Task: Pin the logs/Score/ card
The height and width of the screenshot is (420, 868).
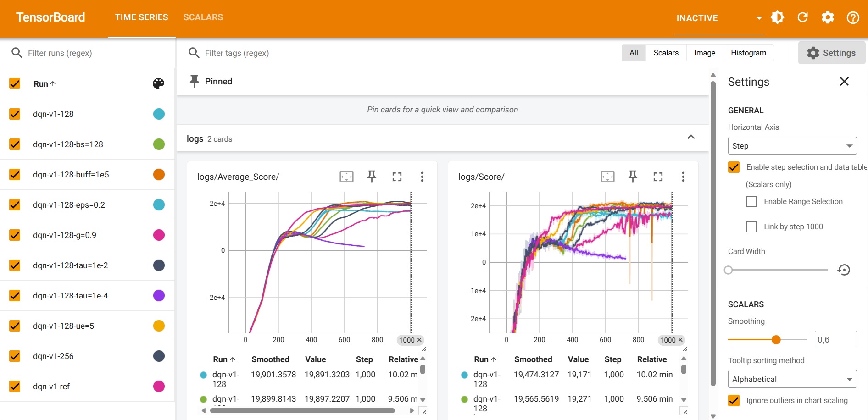Action: click(633, 177)
